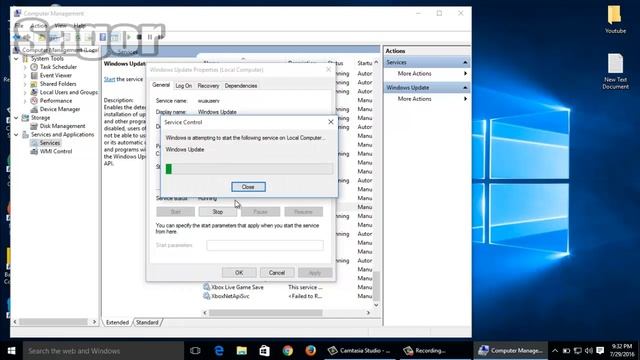Click the service start progress bar
This screenshot has width=640, height=360.
tap(249, 169)
